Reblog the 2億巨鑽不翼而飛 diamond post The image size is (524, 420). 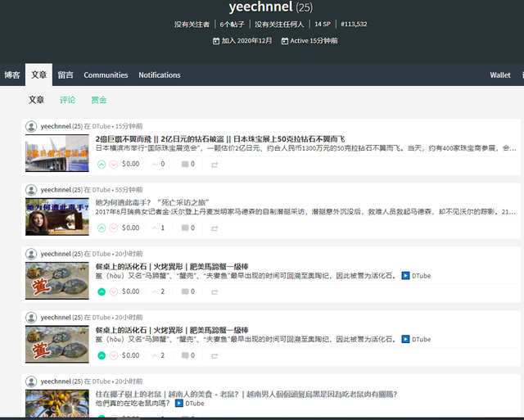point(215,165)
